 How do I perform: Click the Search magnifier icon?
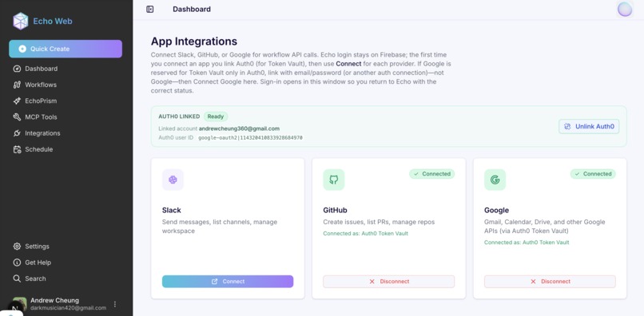point(17,278)
